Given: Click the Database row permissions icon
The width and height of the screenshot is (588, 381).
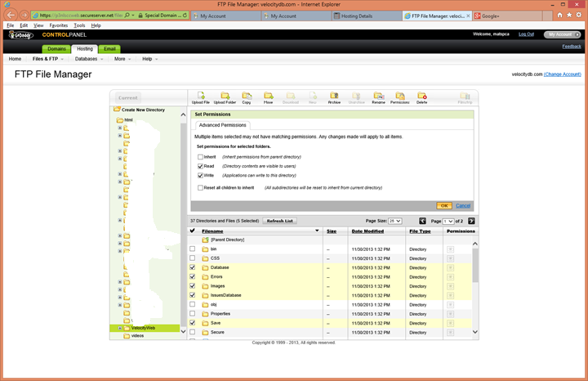Looking at the screenshot, I should click(x=450, y=267).
